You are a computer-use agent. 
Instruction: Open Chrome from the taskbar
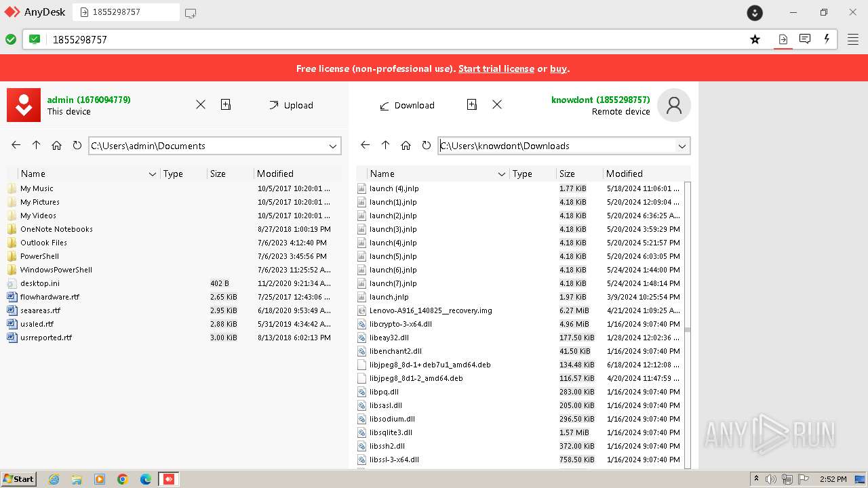tap(123, 479)
